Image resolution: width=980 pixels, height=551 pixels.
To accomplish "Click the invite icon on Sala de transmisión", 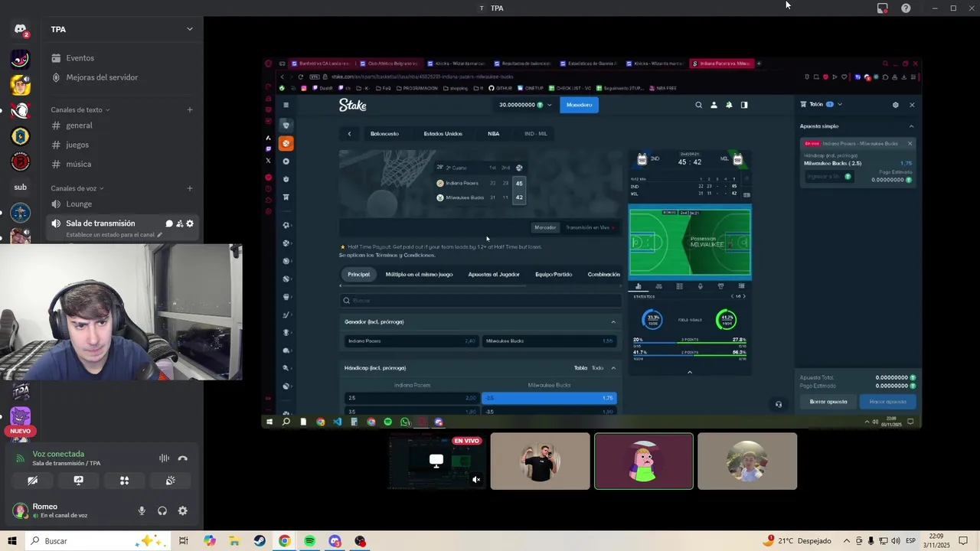I will point(179,223).
